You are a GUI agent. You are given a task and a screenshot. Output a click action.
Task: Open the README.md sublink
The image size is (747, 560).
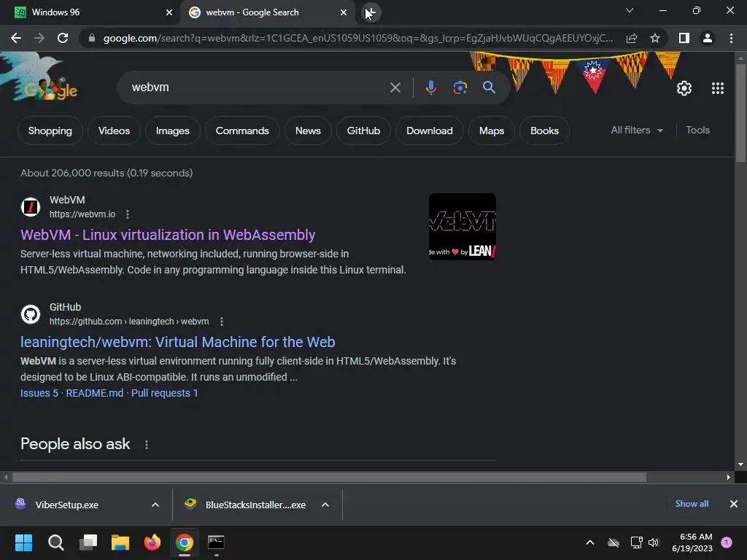(x=94, y=393)
